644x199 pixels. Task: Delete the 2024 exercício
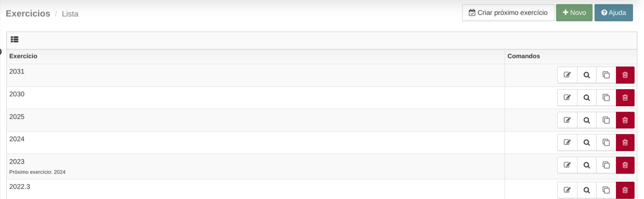pyautogui.click(x=625, y=143)
